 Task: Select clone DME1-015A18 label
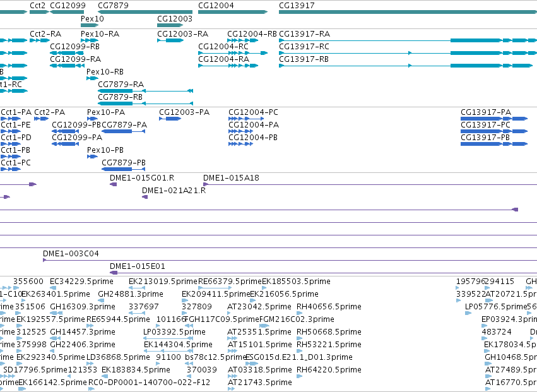pos(231,178)
